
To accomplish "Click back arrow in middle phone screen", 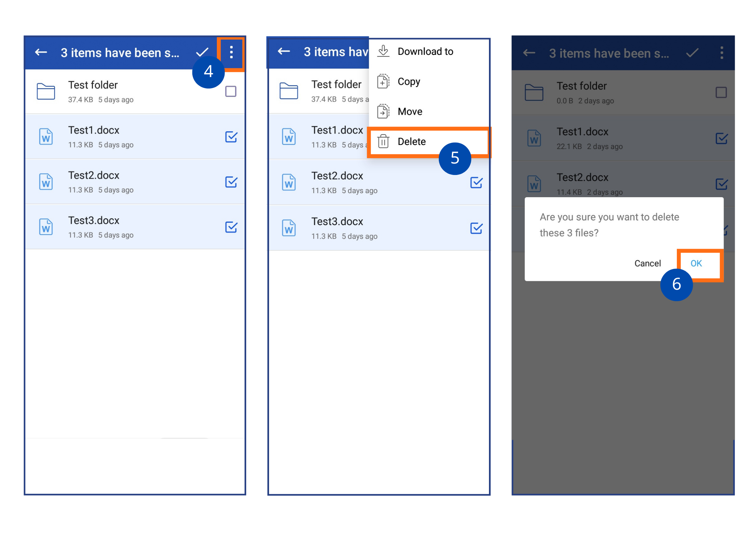I will click(284, 51).
